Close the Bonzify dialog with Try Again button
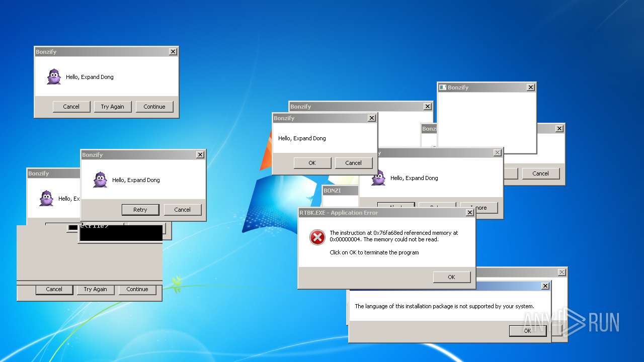The height and width of the screenshot is (362, 644). click(173, 52)
